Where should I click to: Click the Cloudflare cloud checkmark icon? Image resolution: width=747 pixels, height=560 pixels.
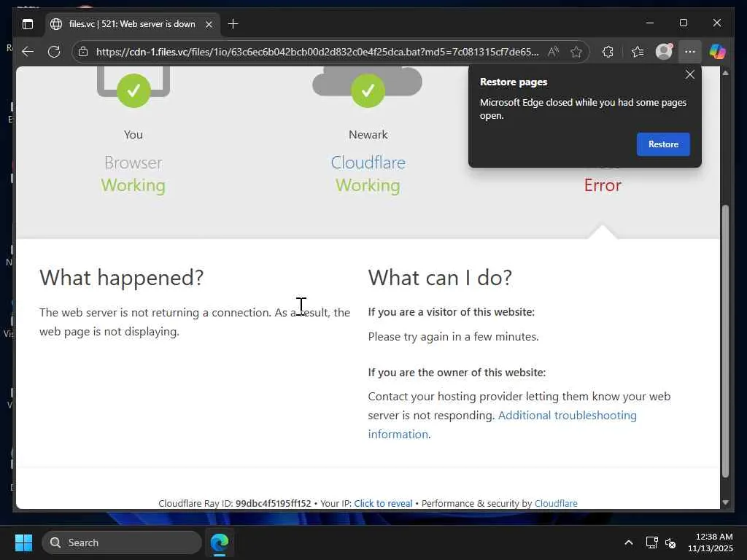[368, 90]
